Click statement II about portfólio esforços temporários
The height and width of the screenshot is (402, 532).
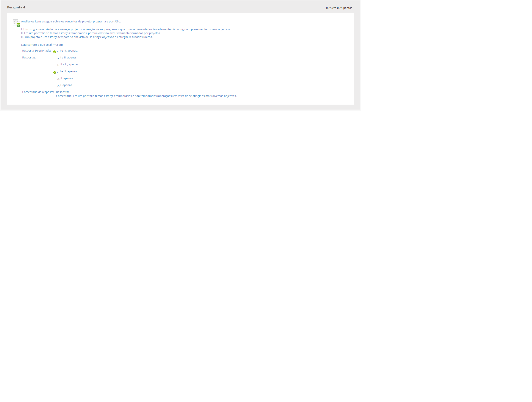coord(91,33)
